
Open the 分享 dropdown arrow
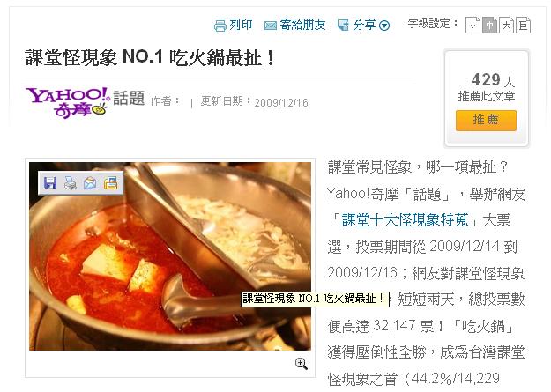(384, 26)
